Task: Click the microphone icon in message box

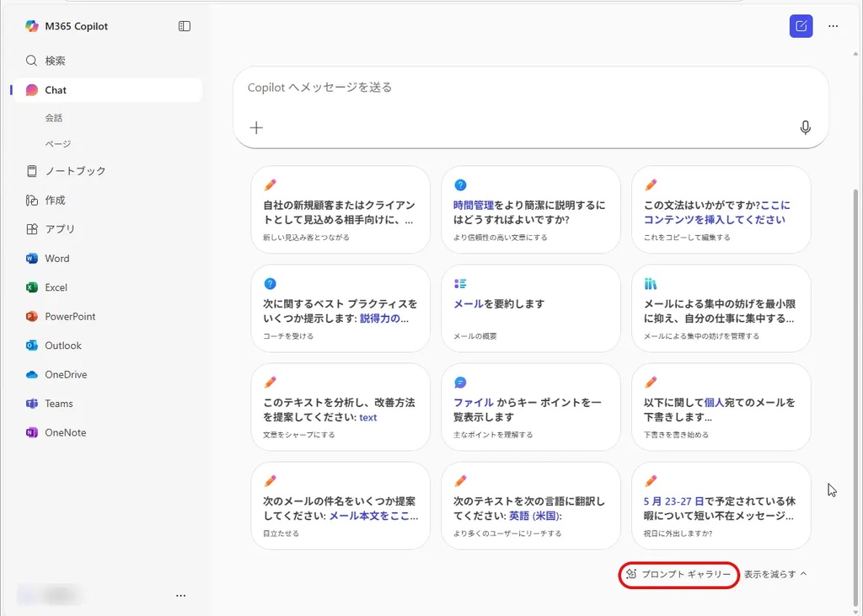Action: point(805,127)
